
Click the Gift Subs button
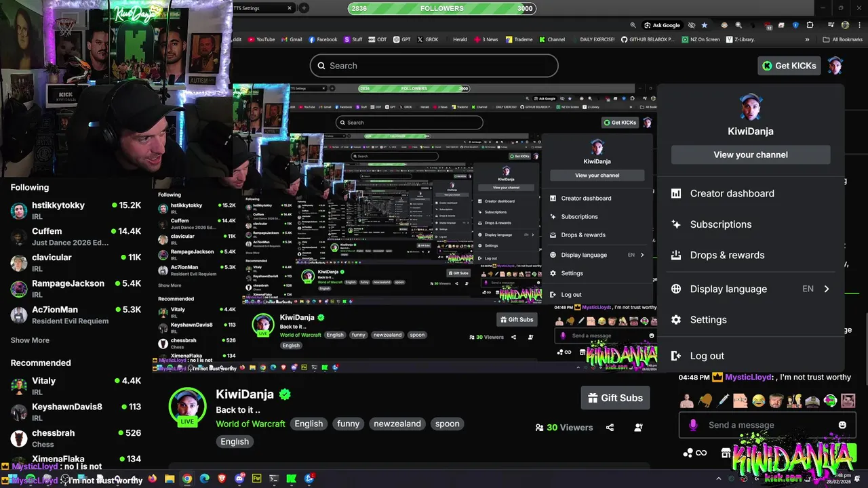(x=615, y=398)
